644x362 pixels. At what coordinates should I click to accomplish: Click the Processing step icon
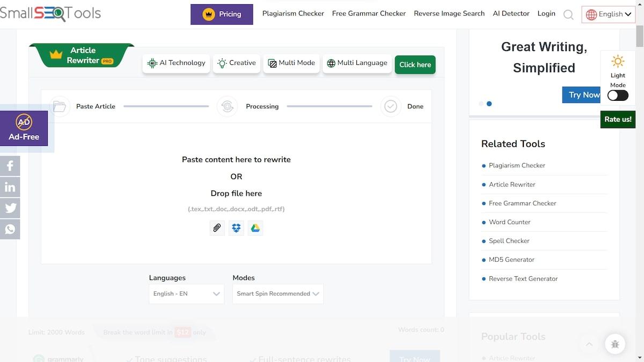tap(227, 106)
